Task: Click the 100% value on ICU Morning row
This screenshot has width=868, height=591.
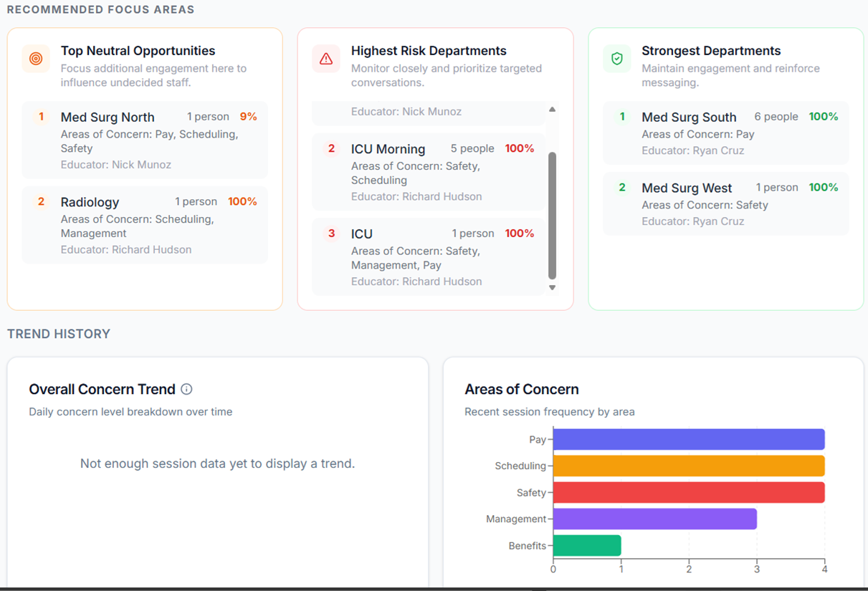Action: click(520, 148)
